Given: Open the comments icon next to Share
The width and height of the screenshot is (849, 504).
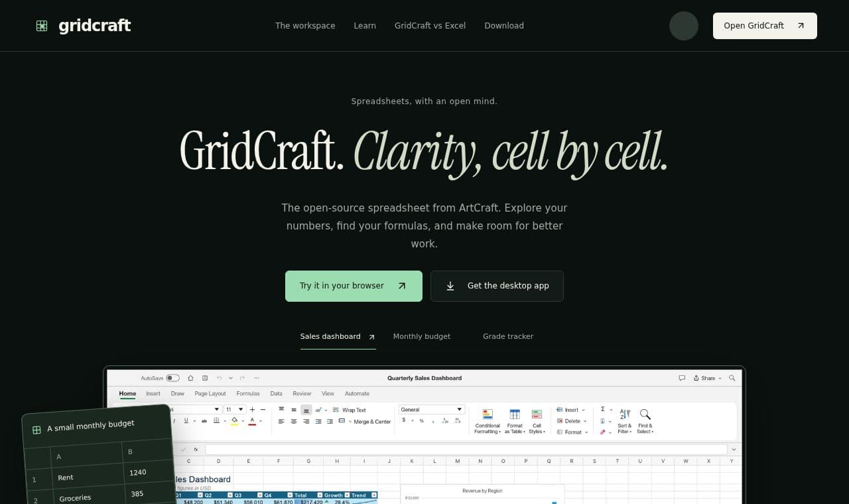Looking at the screenshot, I should point(682,378).
